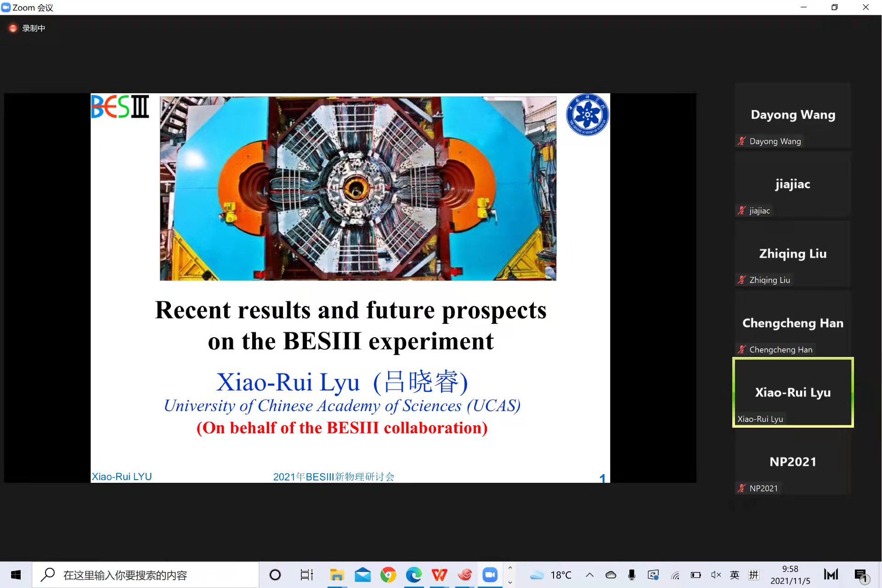Click the 2021年BESIII新物理研讨会 footer text

tap(334, 477)
